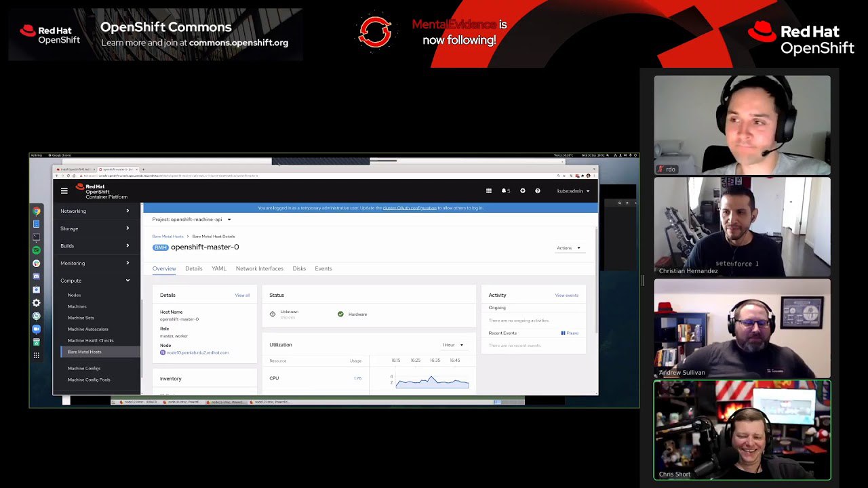Expand the Monitoring nav section
The height and width of the screenshot is (488, 868).
pyautogui.click(x=95, y=263)
